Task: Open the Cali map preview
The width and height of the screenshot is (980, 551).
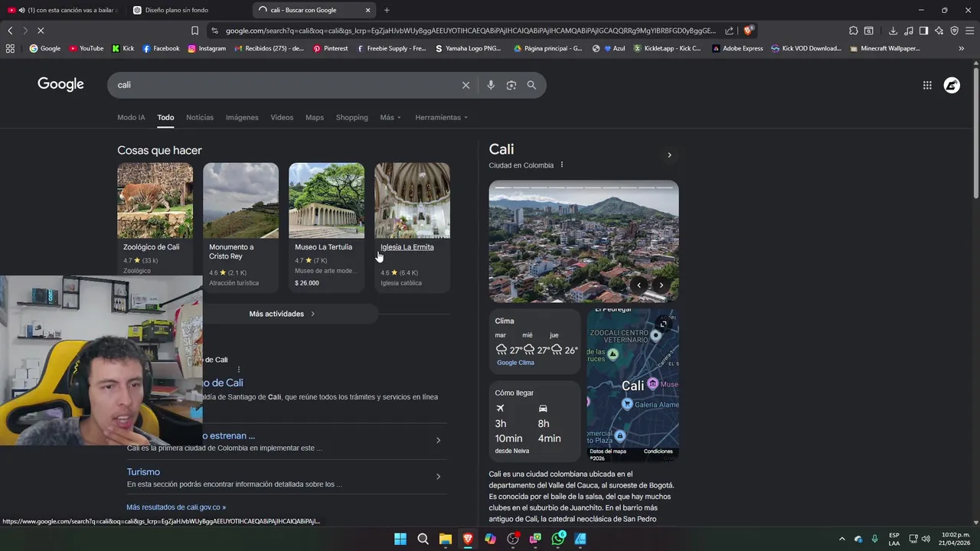Action: [632, 385]
